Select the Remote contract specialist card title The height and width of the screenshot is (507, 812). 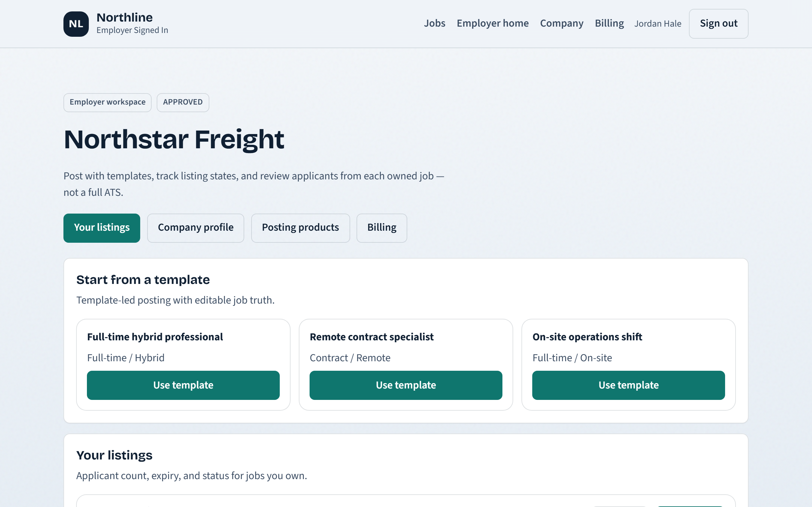pos(371,337)
